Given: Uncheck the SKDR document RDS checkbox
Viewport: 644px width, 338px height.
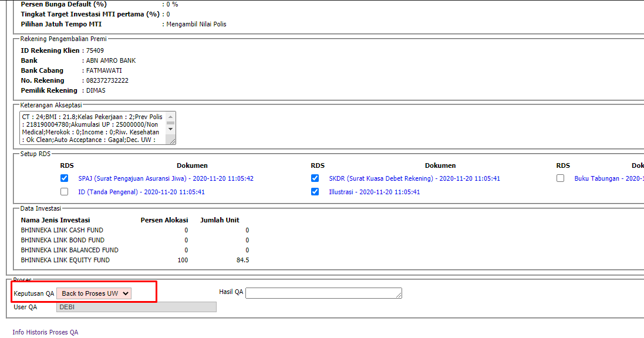Looking at the screenshot, I should (315, 178).
